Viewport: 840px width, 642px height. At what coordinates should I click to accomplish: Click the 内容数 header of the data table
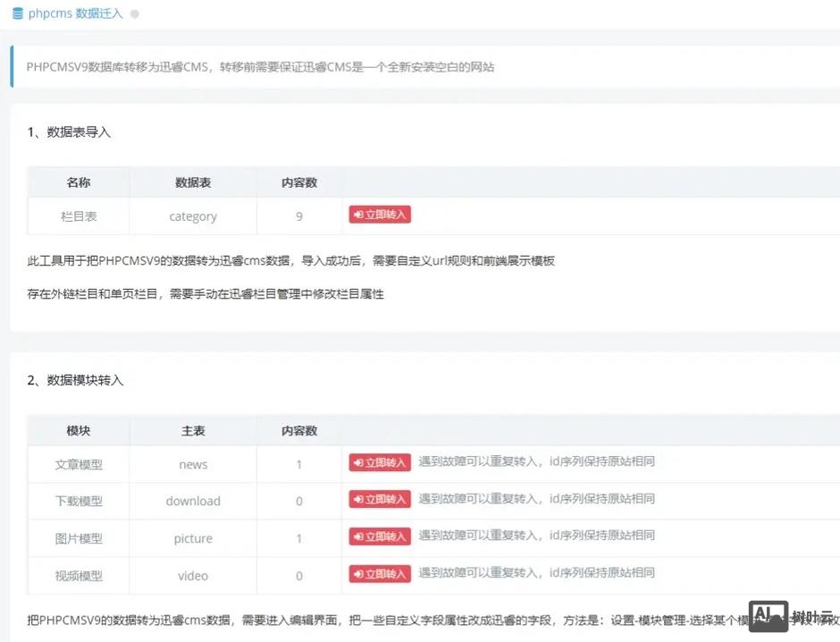coord(298,182)
